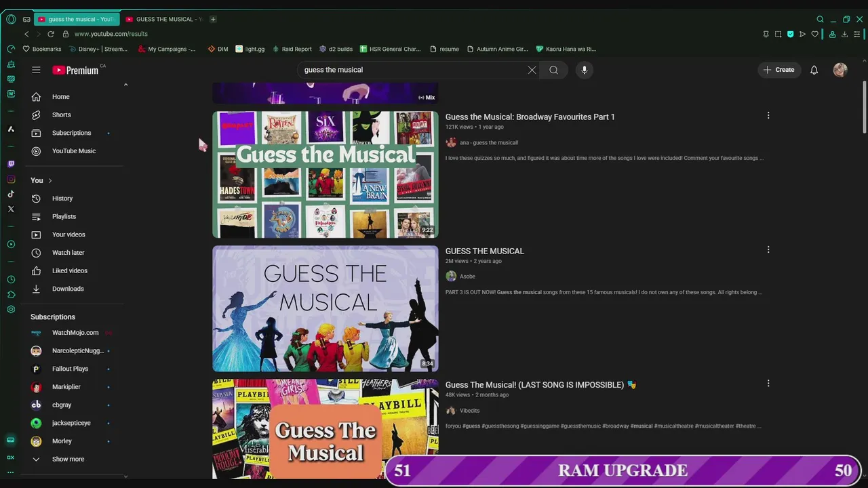Open a new tab with plus
This screenshot has width=868, height=488.
(x=212, y=19)
